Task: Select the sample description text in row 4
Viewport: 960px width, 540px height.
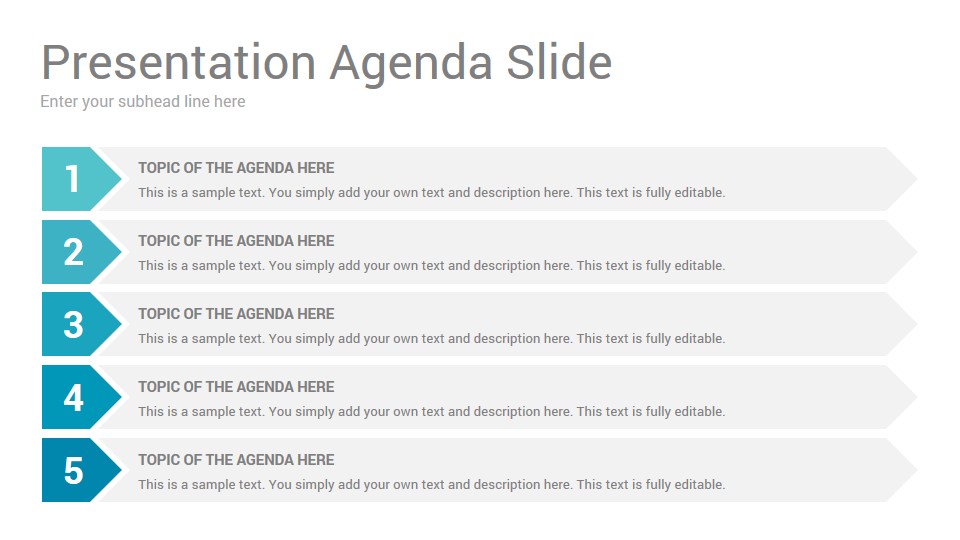Action: (432, 411)
